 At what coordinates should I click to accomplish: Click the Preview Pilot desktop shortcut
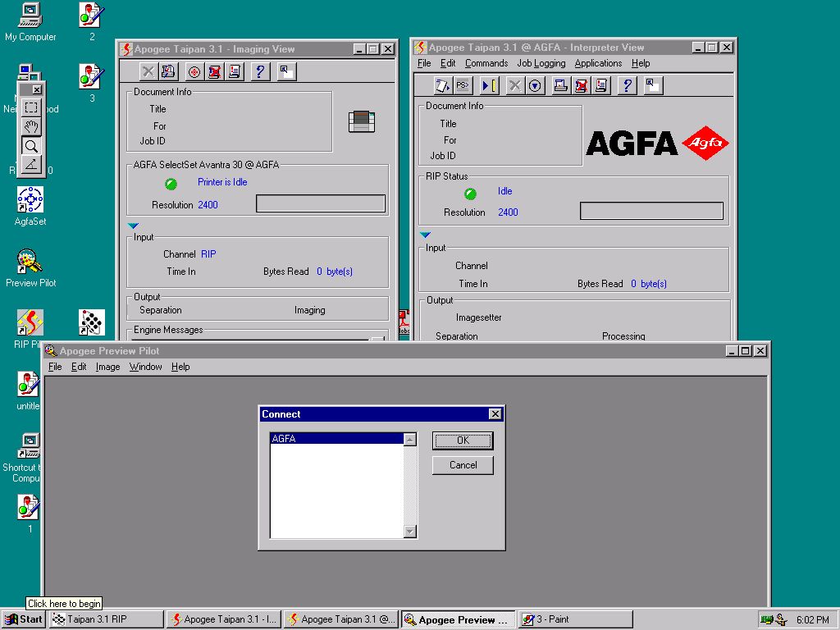30,268
